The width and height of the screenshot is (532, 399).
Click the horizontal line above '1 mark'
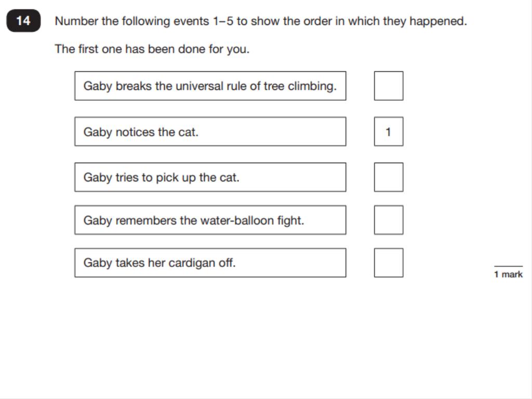(508, 266)
